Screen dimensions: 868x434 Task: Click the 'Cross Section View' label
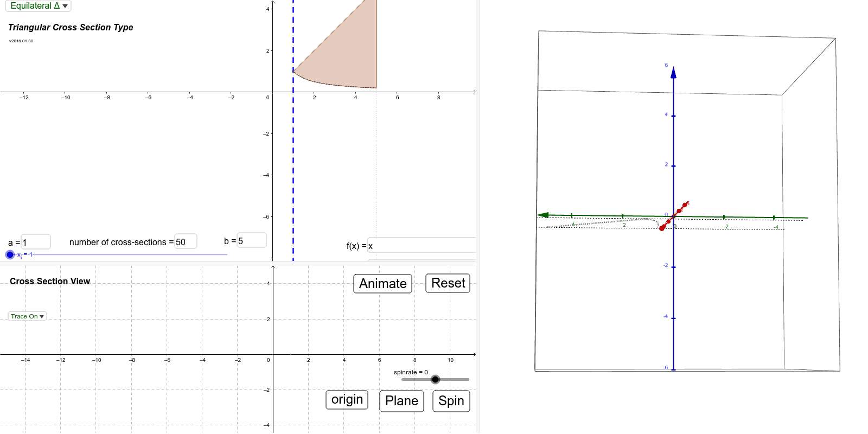[x=50, y=281]
